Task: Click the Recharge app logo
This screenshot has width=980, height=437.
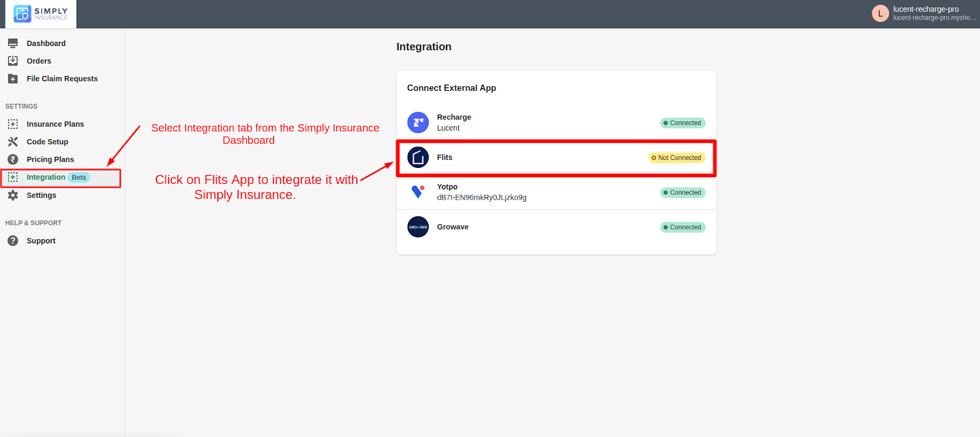Action: [418, 123]
